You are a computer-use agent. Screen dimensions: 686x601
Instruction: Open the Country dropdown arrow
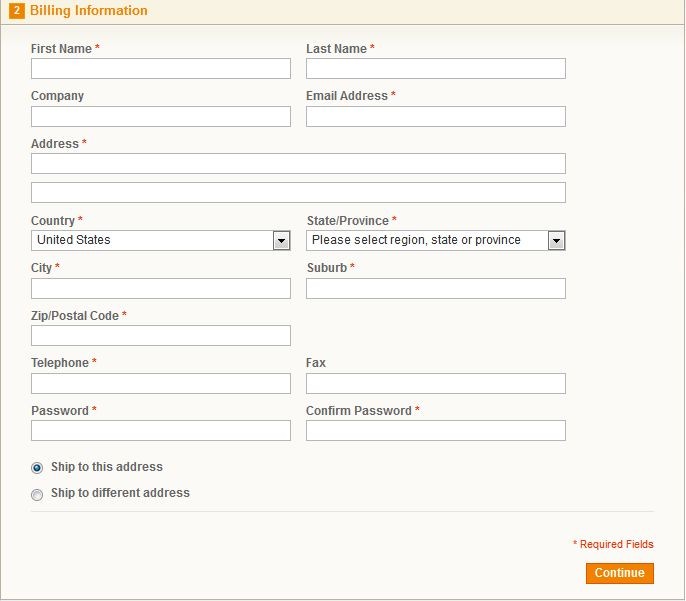coord(281,241)
